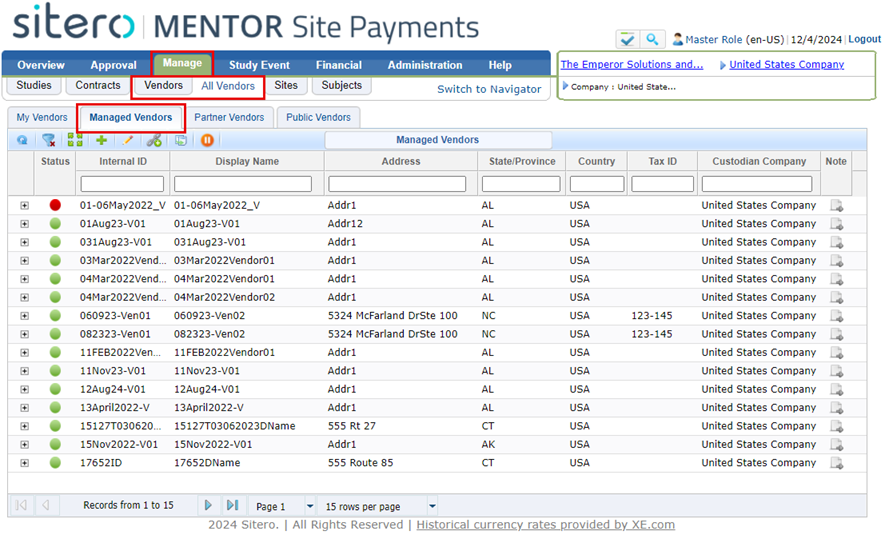Go to last page arrow
Screen dimensions: 885x535
click(233, 505)
